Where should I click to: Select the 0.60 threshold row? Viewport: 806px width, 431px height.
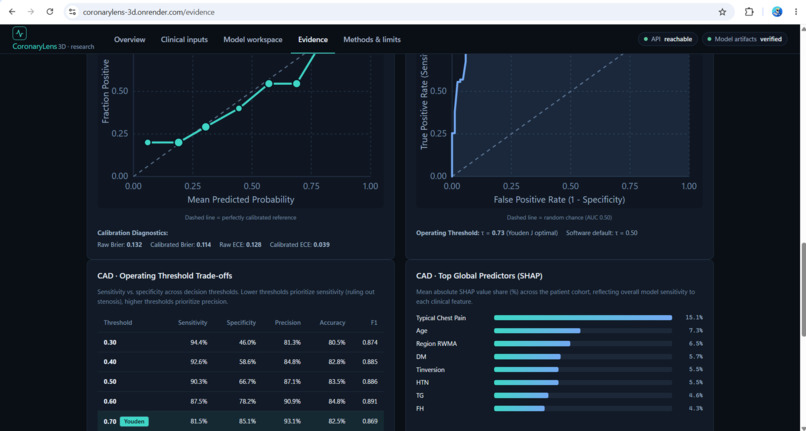[x=241, y=401]
